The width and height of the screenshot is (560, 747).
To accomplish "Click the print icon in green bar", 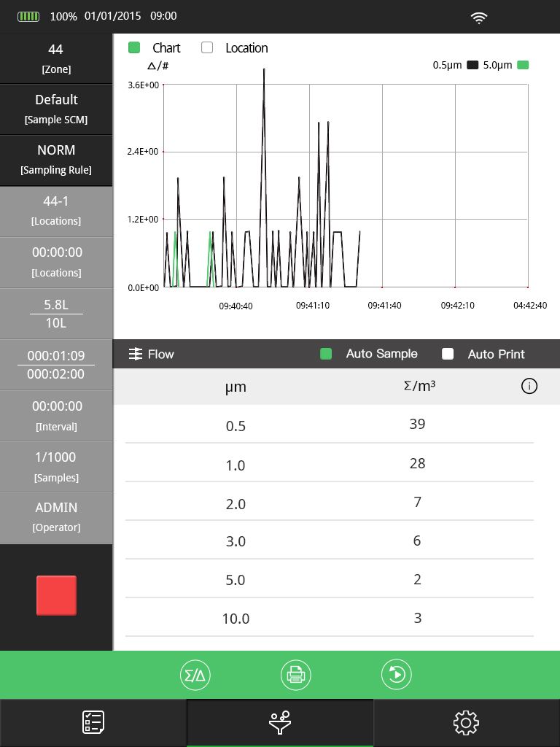I will coord(296,675).
